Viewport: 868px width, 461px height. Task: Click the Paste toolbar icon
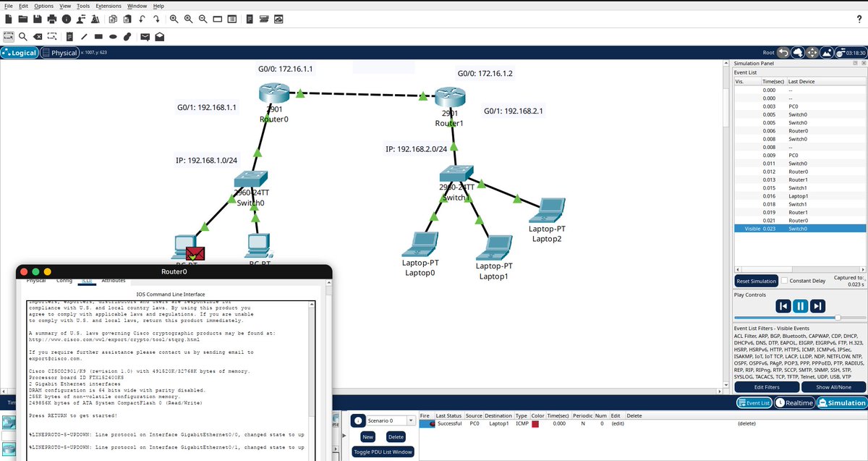tap(127, 19)
